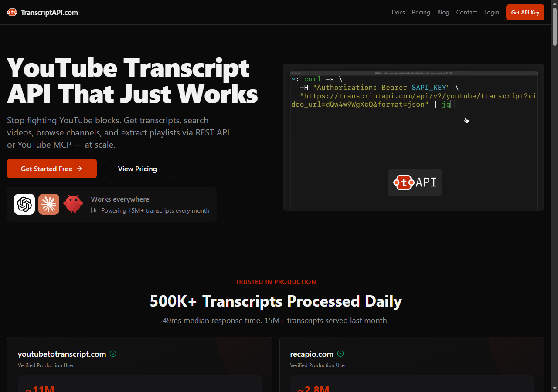
Task: Click the Get API Key button
Action: coord(525,12)
